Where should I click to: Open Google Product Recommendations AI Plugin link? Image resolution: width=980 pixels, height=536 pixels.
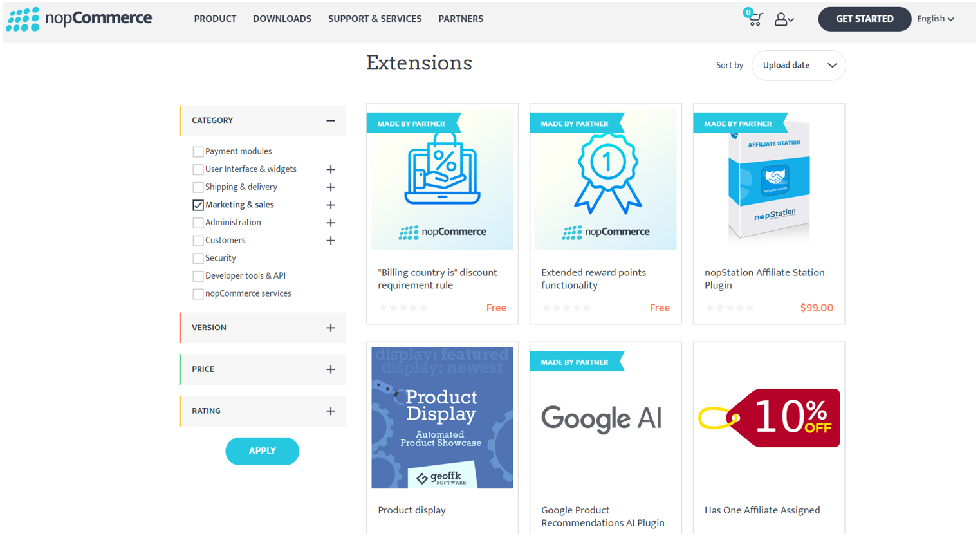click(603, 517)
